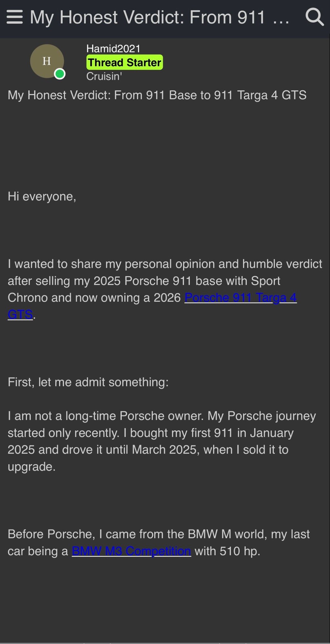Click the "Hi everyone," greeting line
This screenshot has width=330, height=644.
[42, 196]
